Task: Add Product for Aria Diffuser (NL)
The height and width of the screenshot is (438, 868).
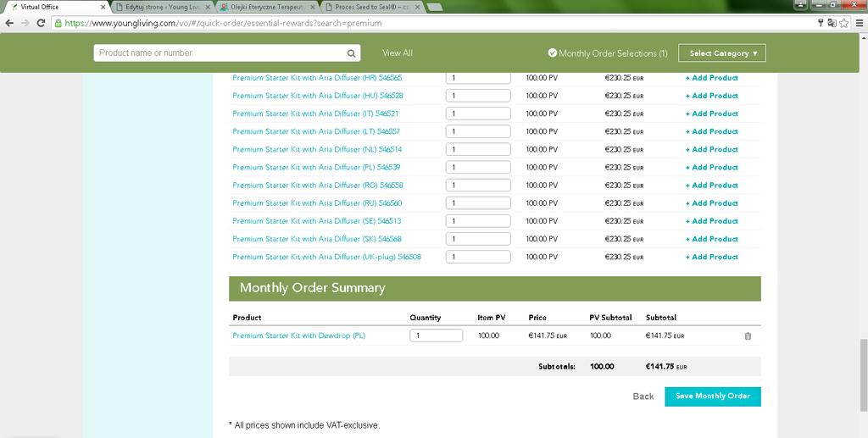Action: click(x=712, y=149)
